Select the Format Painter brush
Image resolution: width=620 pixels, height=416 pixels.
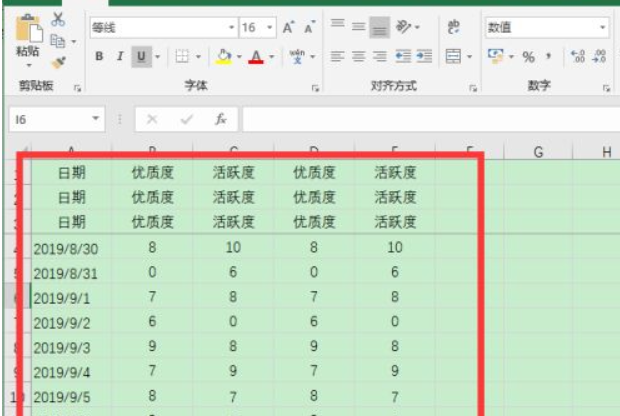point(58,62)
